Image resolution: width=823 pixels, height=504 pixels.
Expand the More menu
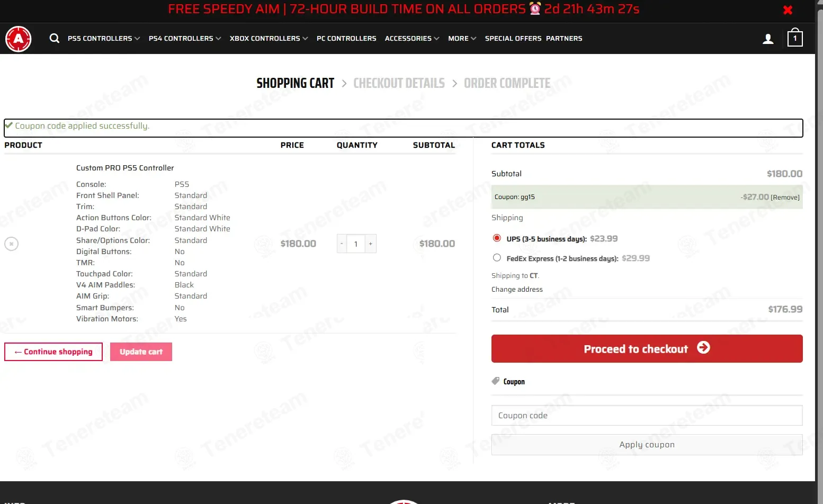point(462,38)
